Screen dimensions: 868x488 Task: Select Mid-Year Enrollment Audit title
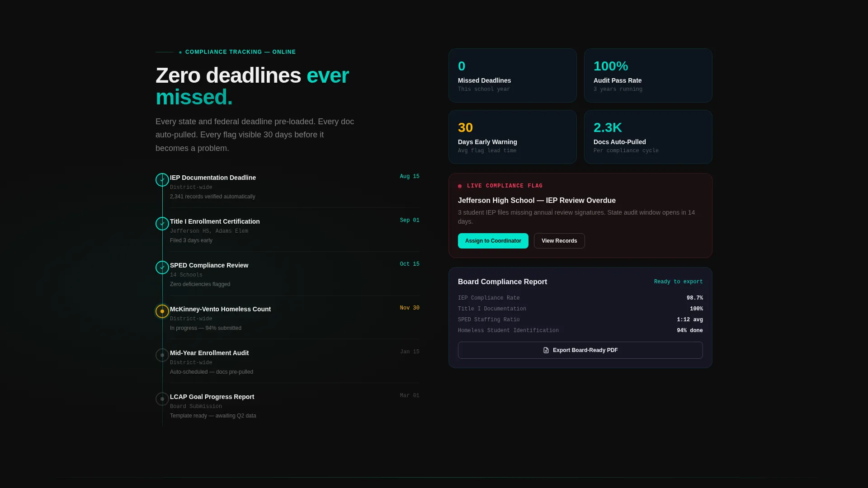click(209, 353)
